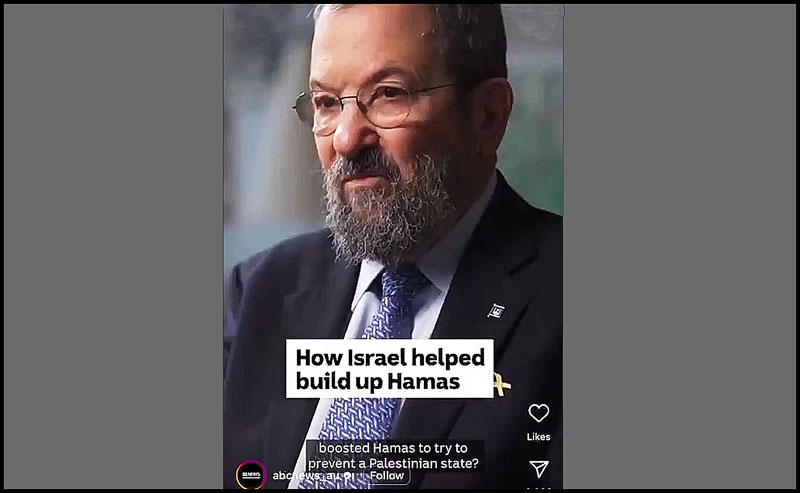This screenshot has width=800, height=493.
Task: Open more options dots below share icon
Action: point(539,487)
